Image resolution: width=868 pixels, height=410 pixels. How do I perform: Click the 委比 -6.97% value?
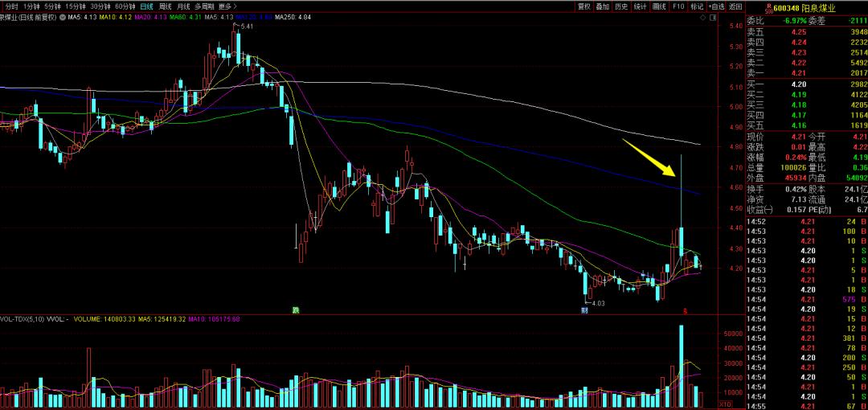click(794, 21)
